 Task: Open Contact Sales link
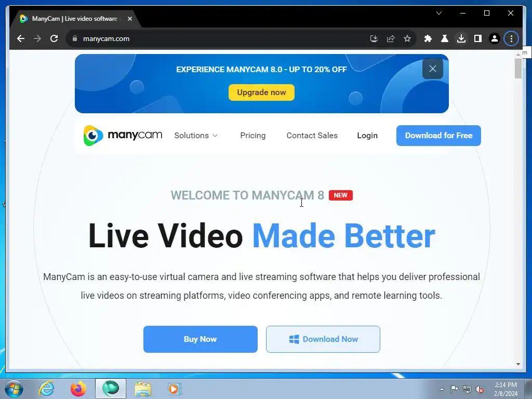pos(312,136)
